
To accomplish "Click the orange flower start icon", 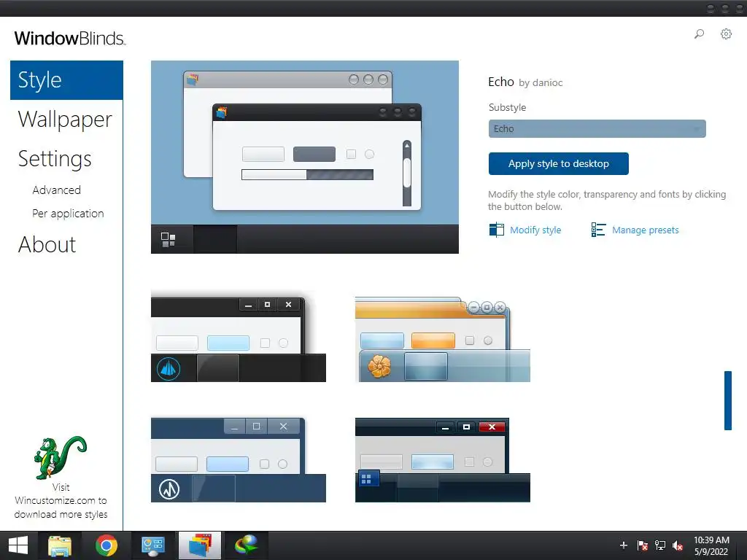I will click(379, 367).
